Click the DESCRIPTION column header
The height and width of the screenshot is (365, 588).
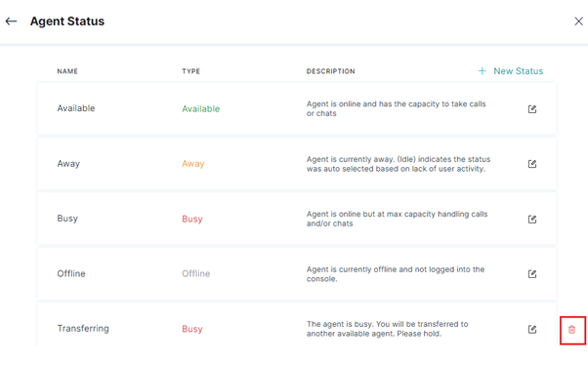[x=331, y=71]
